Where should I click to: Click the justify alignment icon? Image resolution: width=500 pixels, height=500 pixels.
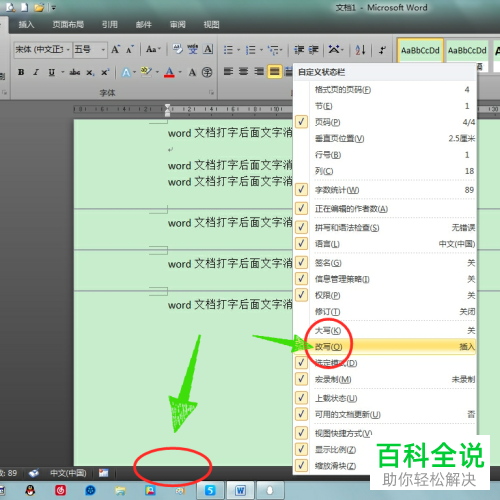tap(274, 71)
